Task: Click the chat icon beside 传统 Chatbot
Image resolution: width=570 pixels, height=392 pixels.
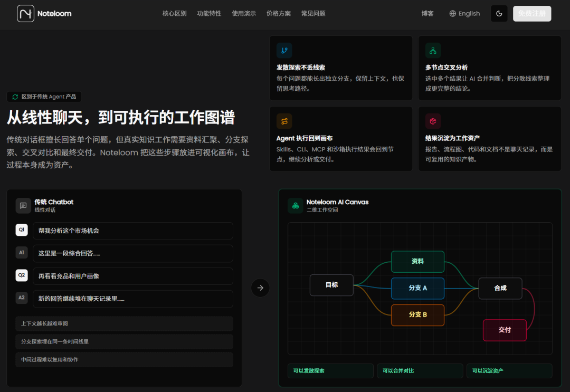Action: pos(23,206)
